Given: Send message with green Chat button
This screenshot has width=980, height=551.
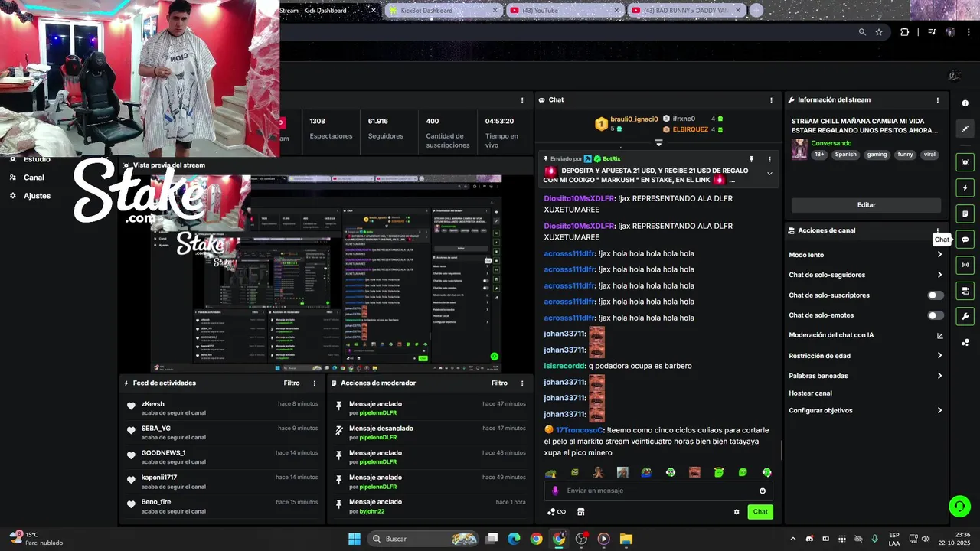Looking at the screenshot, I should [760, 512].
